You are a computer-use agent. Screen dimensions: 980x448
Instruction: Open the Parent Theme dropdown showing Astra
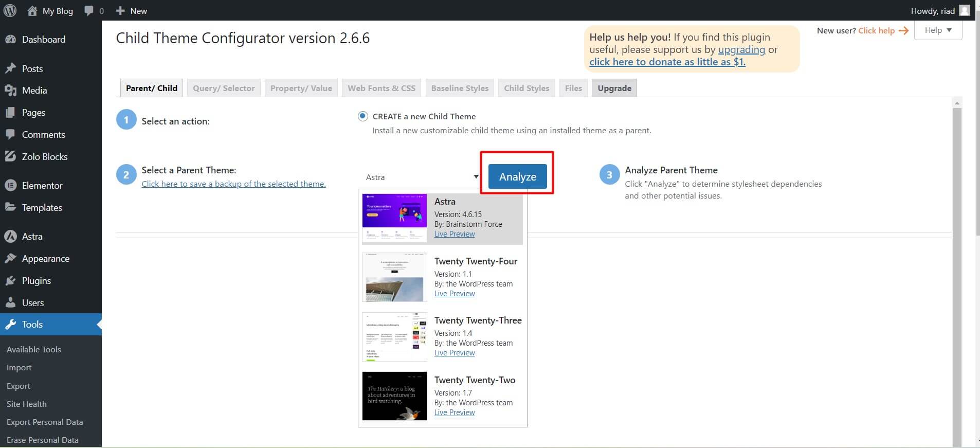[421, 177]
